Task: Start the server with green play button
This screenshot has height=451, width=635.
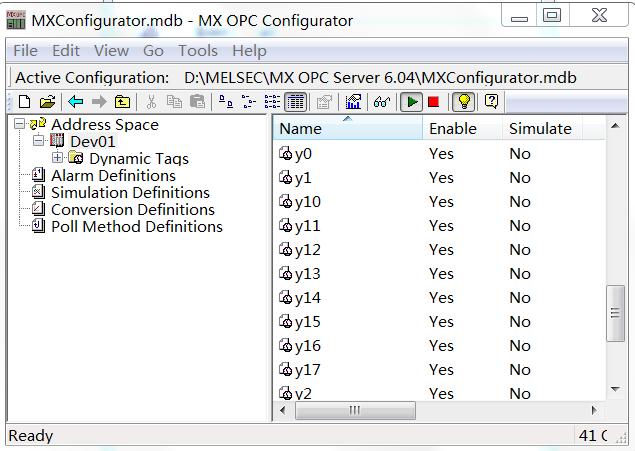Action: [x=411, y=102]
